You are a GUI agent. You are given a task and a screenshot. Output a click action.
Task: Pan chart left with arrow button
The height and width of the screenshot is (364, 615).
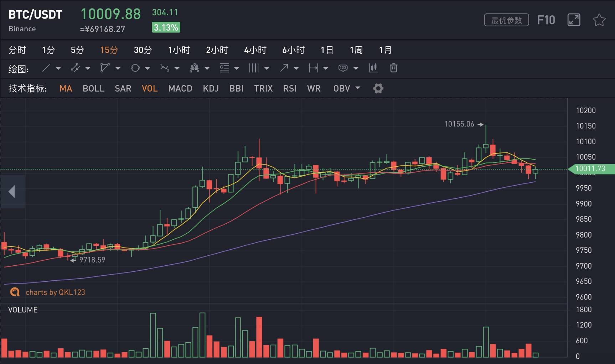pos(12,192)
